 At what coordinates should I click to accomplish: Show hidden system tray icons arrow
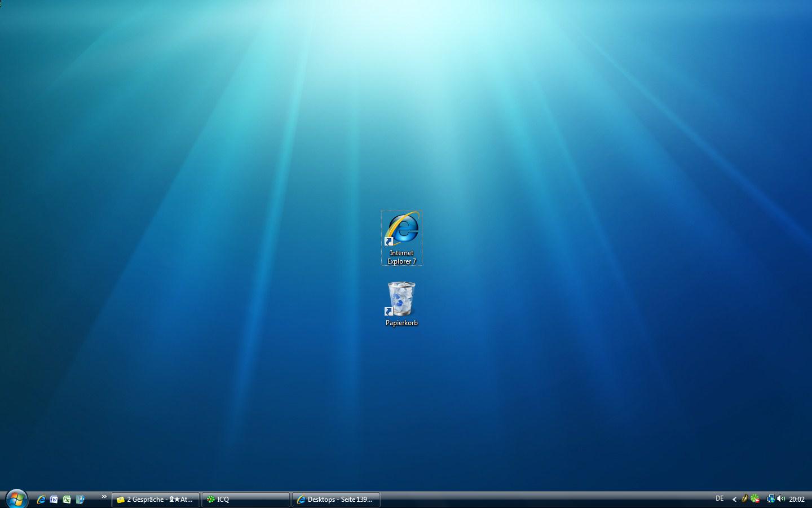coord(734,500)
